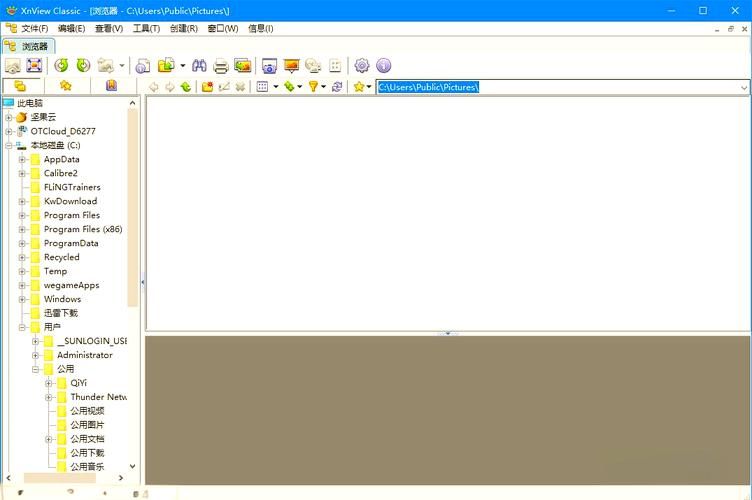Image resolution: width=752 pixels, height=500 pixels.
Task: Activate the Full screen toolbar icon
Action: (34, 65)
